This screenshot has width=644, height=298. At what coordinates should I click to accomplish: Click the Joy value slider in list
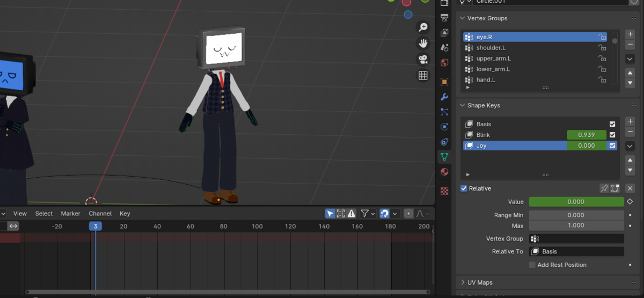(587, 146)
